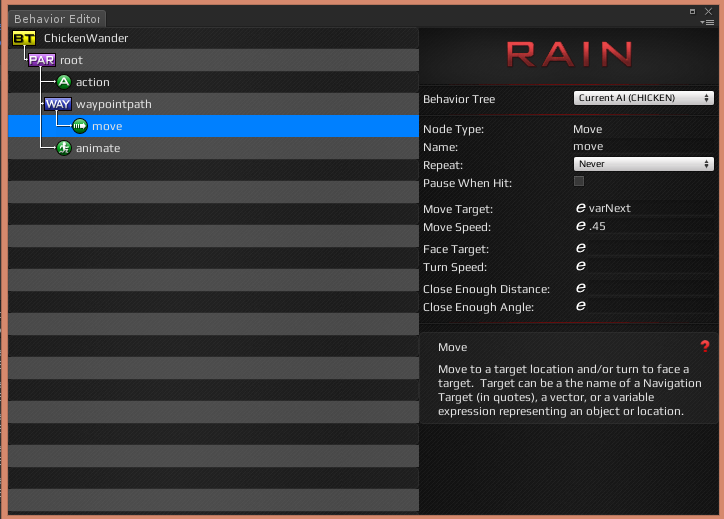This screenshot has width=724, height=519.
Task: Click the Move help description paragraph
Action: [569, 390]
